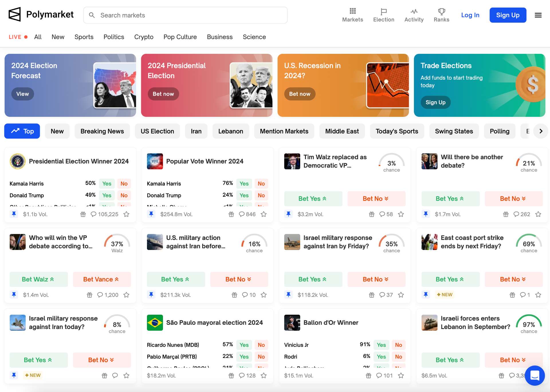Star the VP debate winner market
The width and height of the screenshot is (550, 392).
126,295
